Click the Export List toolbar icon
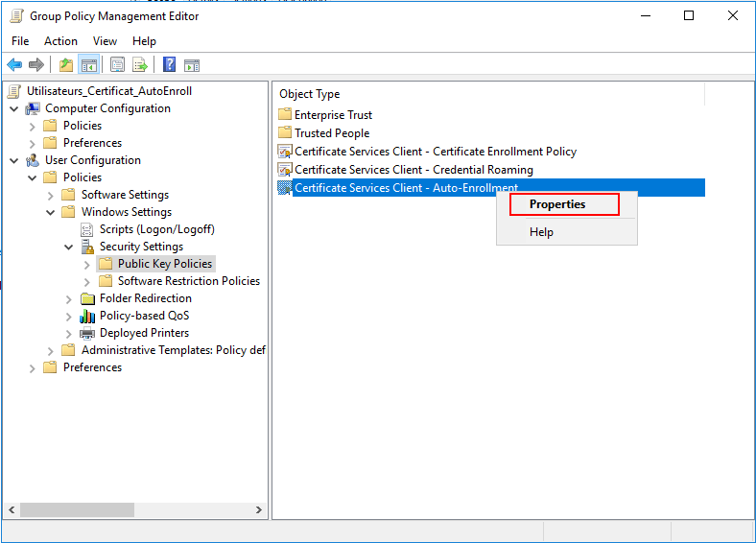This screenshot has width=756, height=543. [x=140, y=64]
